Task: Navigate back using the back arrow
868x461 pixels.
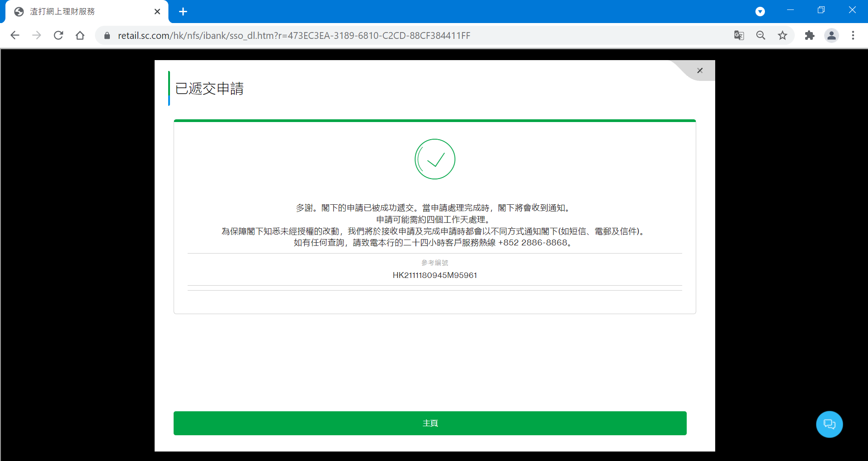Action: click(x=15, y=35)
